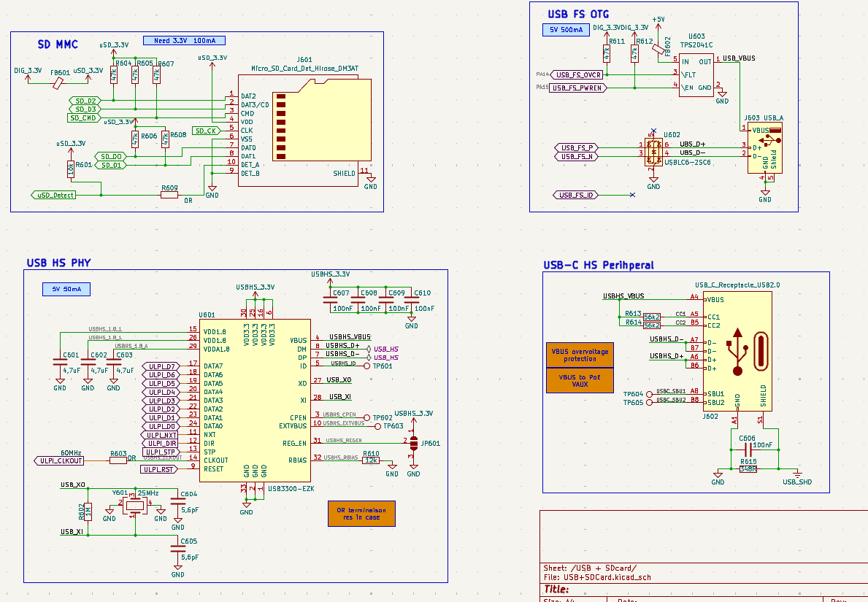The height and width of the screenshot is (602, 868).
Task: Click the 'VBUS to PoE VAUX' orange note
Action: click(x=580, y=380)
